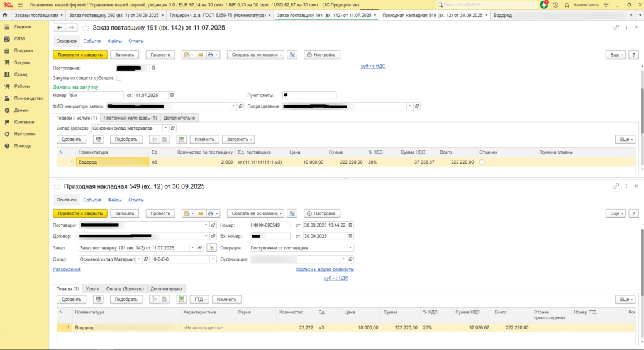Viewport: 644px width, 350px height.
Task: Click the favorites star beside Приходная накладная 549
Action: (56, 186)
